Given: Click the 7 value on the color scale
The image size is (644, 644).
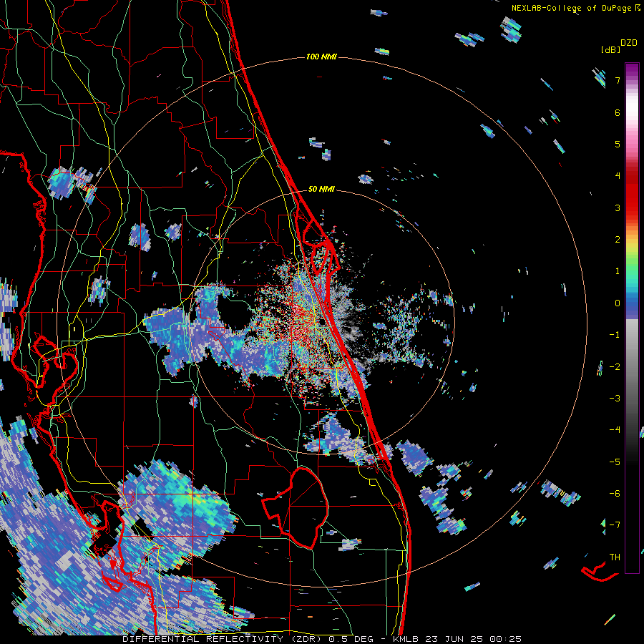Looking at the screenshot, I should 618,80.
